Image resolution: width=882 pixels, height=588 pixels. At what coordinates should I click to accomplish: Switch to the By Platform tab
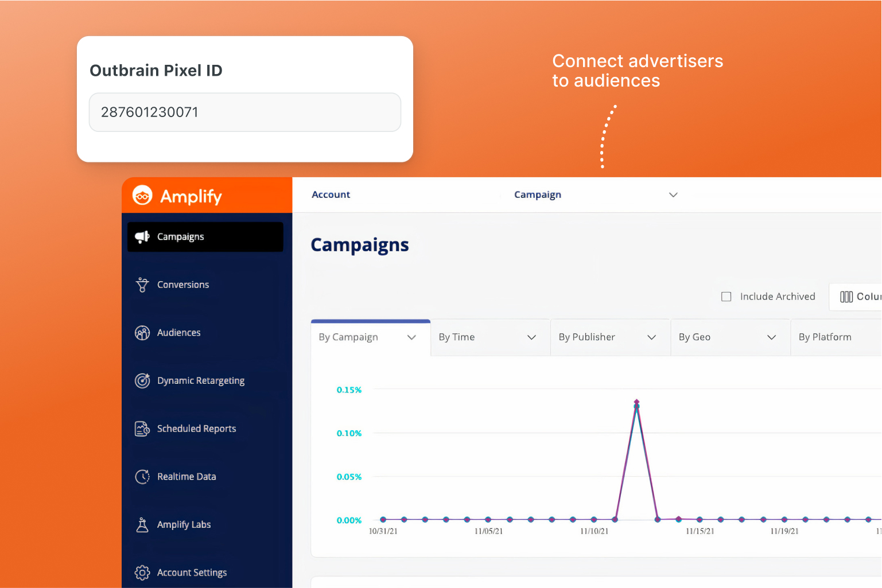[x=825, y=337]
